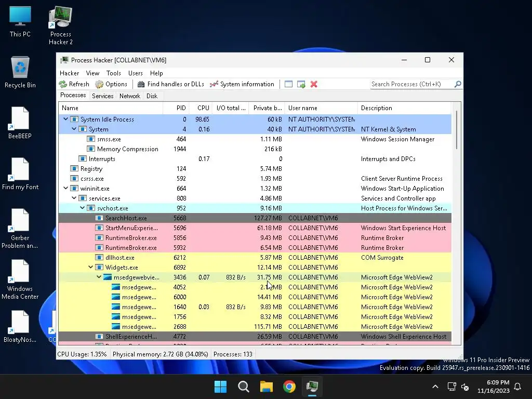
Task: Select the This PC desktop icon
Action: [x=20, y=22]
